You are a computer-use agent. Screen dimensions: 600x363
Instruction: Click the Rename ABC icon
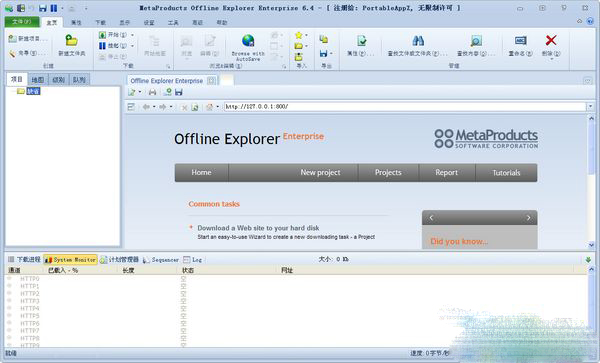coord(520,41)
